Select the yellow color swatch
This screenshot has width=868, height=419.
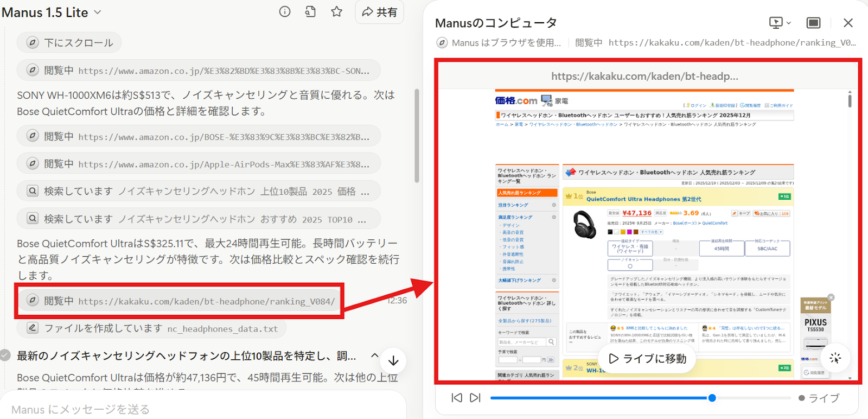tap(623, 232)
